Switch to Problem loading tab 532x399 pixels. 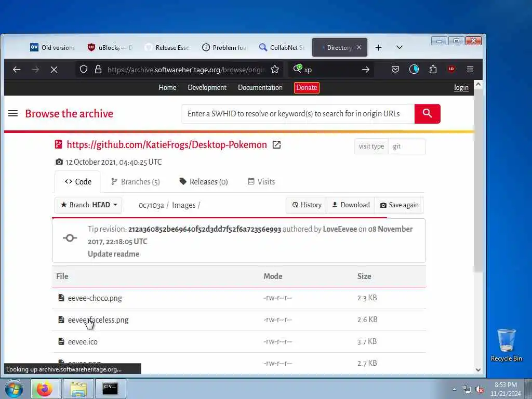pyautogui.click(x=224, y=47)
